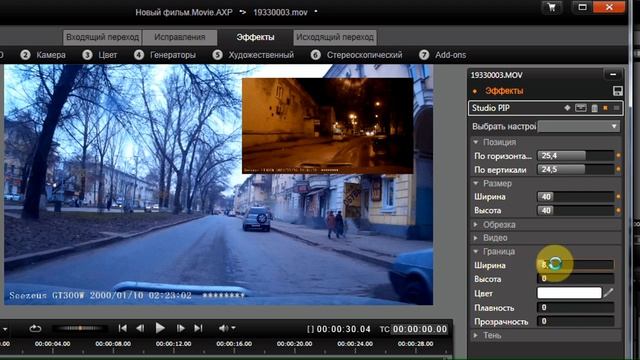Adjust По вертикали position slider
Image resolution: width=640 pixels, height=360 pixels.
click(576, 169)
